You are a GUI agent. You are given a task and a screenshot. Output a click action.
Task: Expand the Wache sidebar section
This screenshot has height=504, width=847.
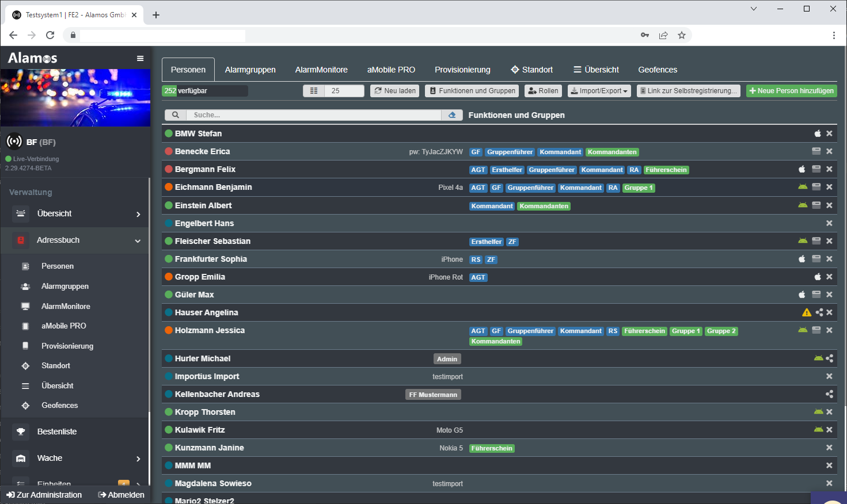tap(138, 459)
